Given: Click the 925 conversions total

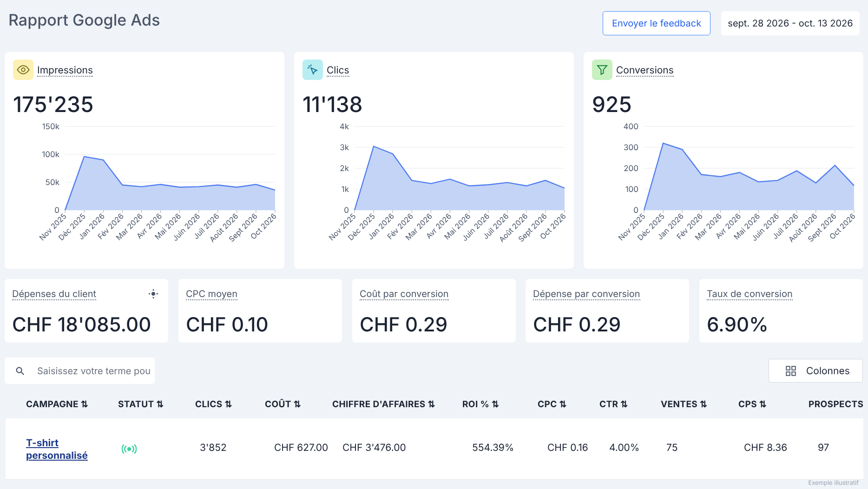Looking at the screenshot, I should point(612,105).
